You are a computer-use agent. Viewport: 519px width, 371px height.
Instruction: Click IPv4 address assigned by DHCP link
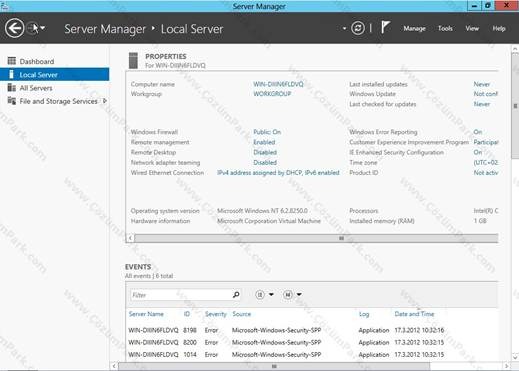click(278, 173)
